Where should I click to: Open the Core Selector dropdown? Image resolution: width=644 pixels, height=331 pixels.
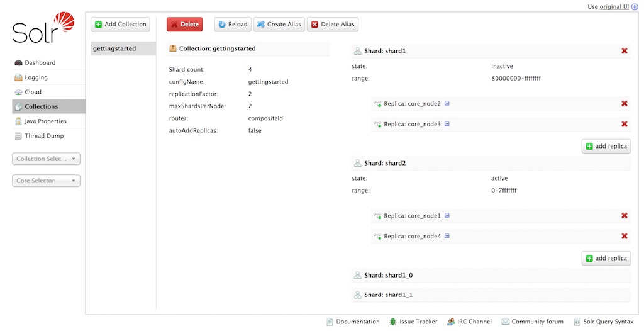click(47, 181)
